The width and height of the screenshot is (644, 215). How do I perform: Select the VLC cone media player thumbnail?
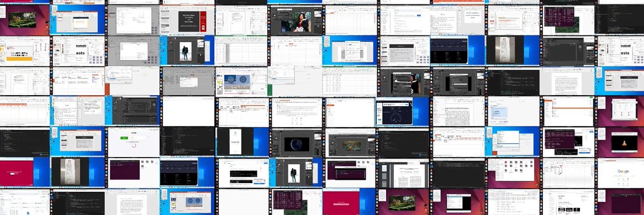pyautogui.click(x=620, y=142)
